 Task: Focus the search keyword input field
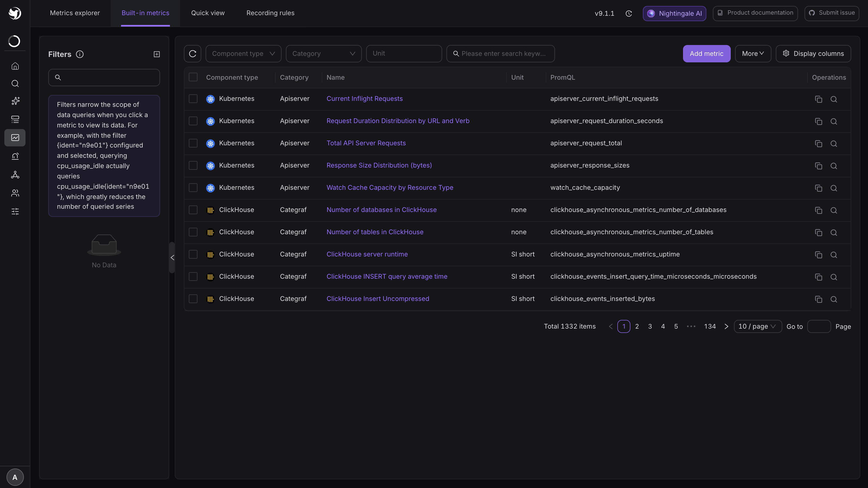point(500,54)
